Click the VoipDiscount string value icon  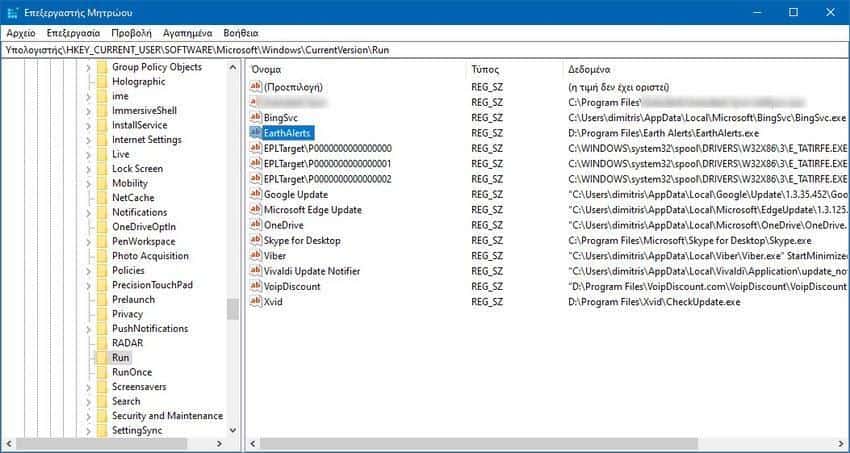(255, 286)
